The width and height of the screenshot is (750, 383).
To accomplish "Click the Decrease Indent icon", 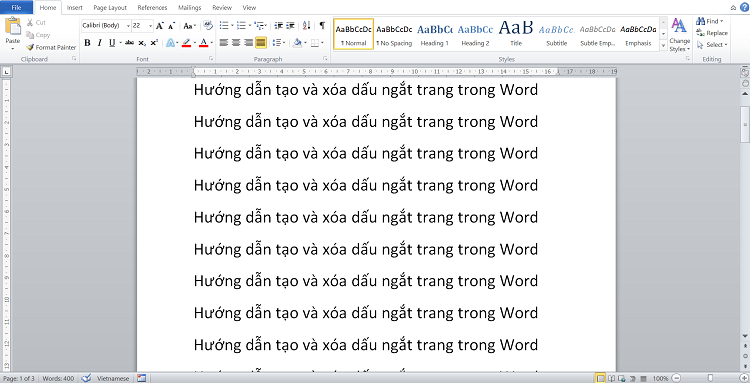I will [x=278, y=26].
